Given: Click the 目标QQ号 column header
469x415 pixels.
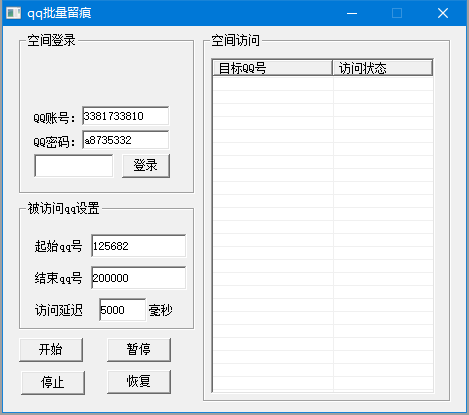Looking at the screenshot, I should (x=272, y=68).
